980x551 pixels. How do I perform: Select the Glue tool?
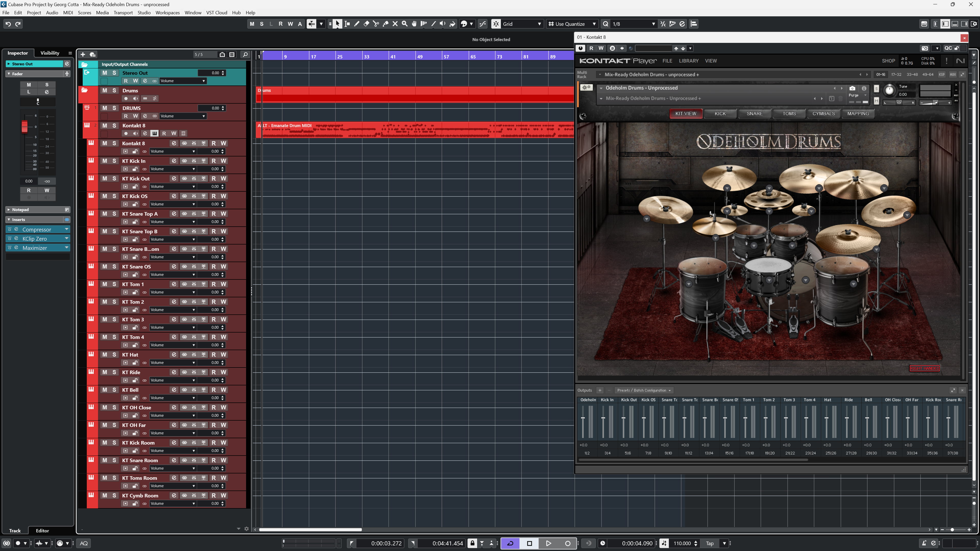[385, 23]
